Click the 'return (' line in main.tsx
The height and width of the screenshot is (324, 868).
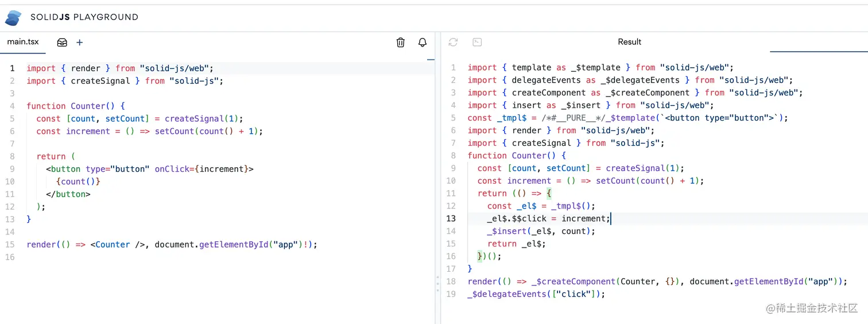pyautogui.click(x=56, y=157)
